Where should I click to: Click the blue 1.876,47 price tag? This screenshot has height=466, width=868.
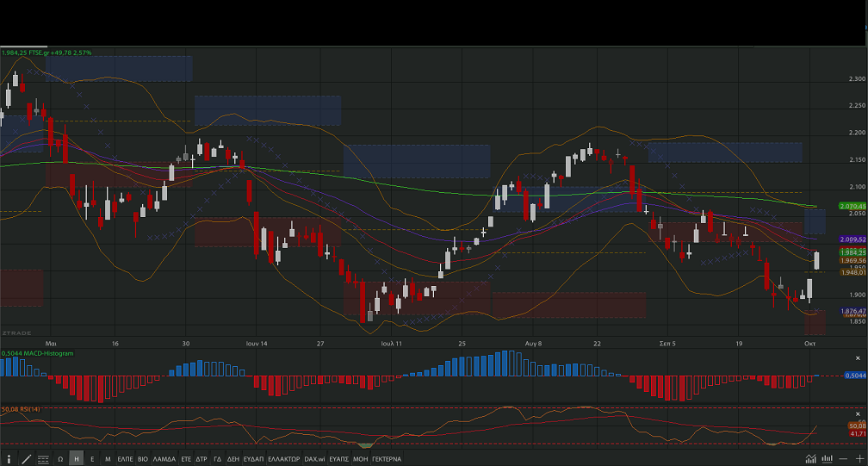(852, 311)
